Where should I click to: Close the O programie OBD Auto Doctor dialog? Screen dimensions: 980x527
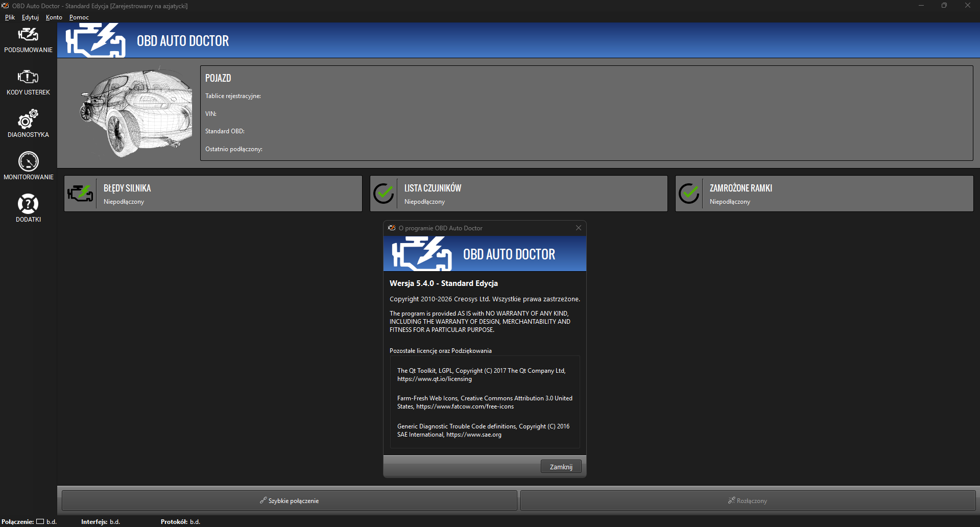(579, 228)
